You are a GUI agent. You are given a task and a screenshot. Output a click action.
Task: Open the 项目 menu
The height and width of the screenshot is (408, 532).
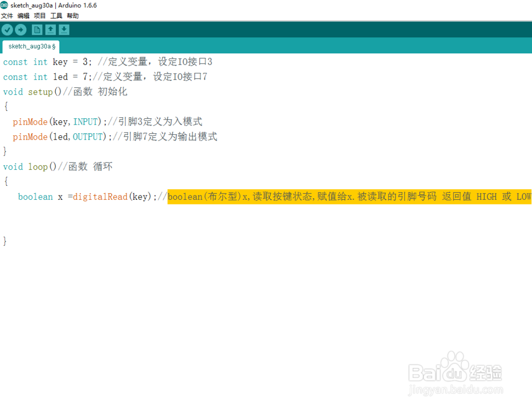click(39, 15)
